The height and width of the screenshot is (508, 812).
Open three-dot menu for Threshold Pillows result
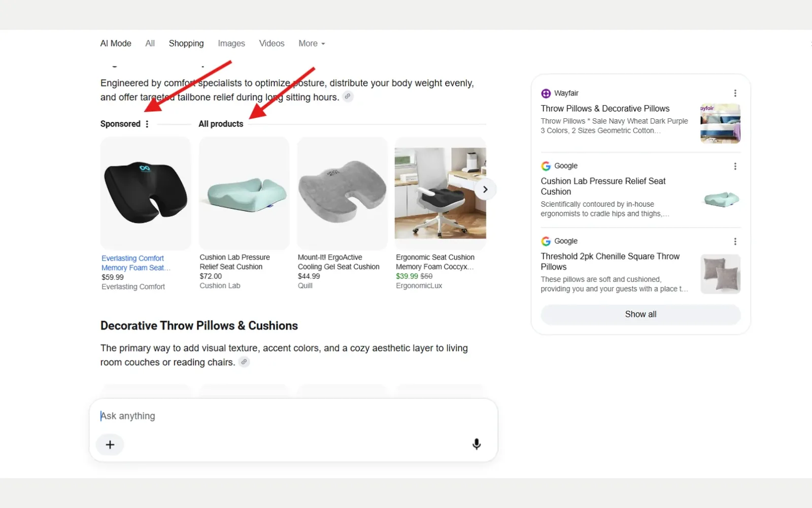(x=735, y=241)
